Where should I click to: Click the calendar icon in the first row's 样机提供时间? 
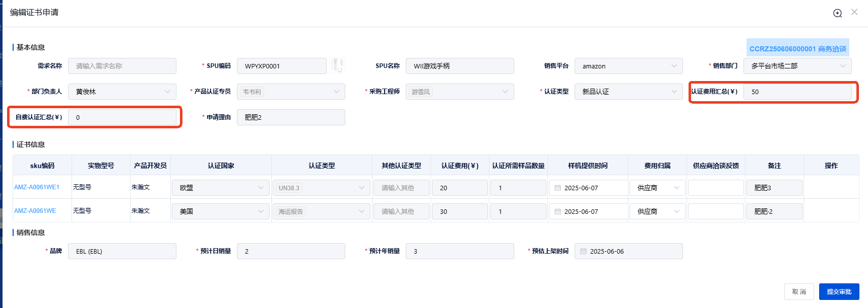(x=557, y=188)
